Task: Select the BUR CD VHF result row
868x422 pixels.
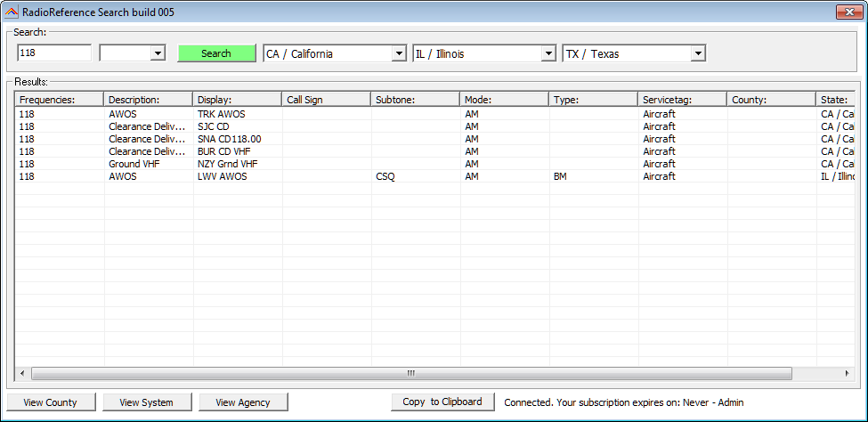Action: tap(434, 151)
